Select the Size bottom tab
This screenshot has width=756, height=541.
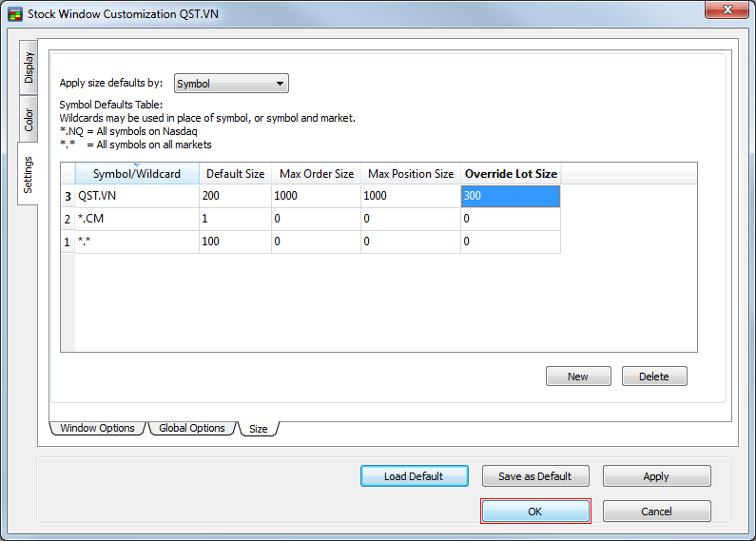258,429
